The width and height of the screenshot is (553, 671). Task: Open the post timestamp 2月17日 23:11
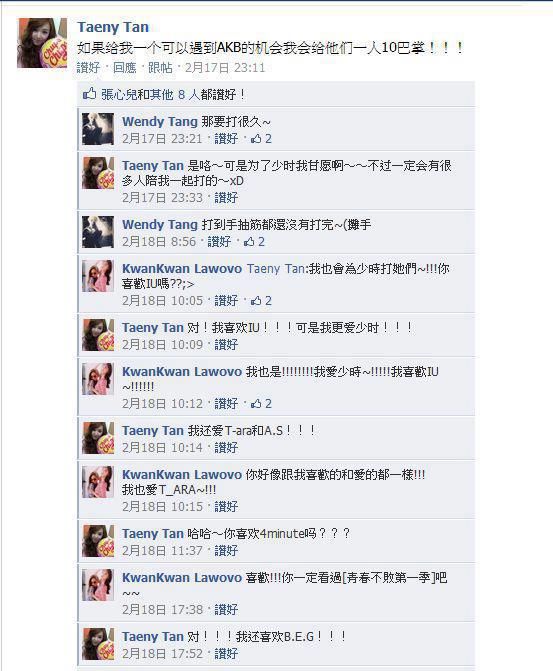click(225, 68)
